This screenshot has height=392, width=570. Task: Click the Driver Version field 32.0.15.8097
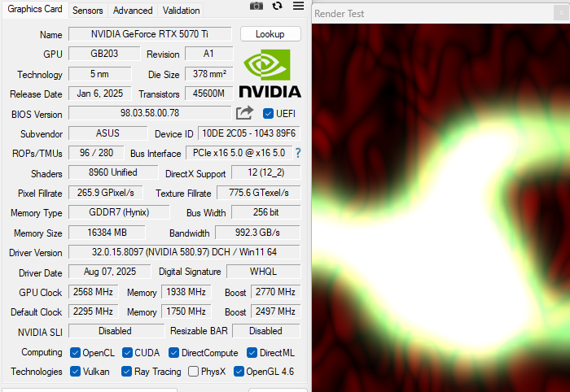pos(184,252)
